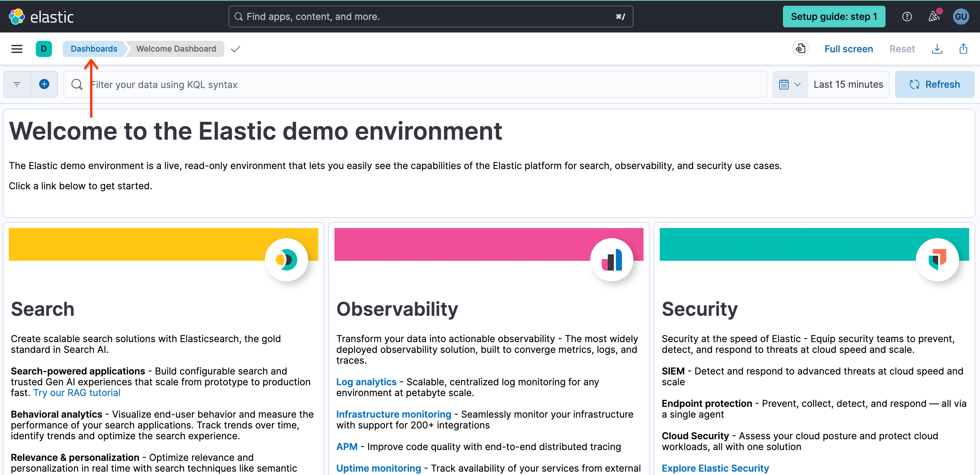Open the calendar date picker dropdown

tap(785, 84)
